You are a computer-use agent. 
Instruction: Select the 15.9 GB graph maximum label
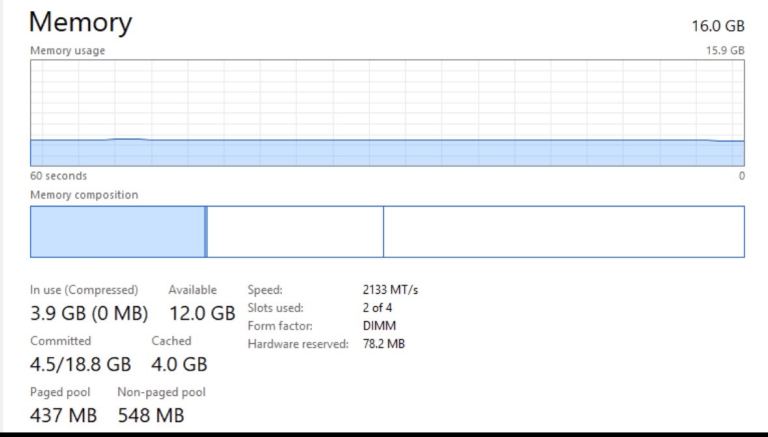(x=724, y=50)
